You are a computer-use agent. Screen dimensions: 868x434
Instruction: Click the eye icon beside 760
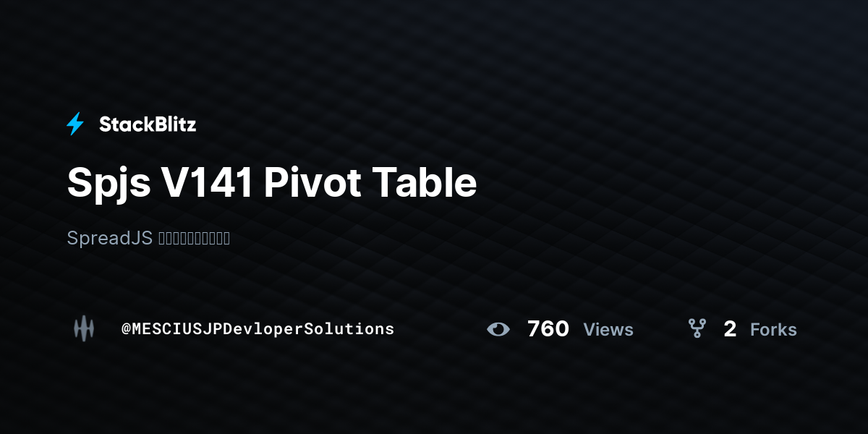pos(498,329)
